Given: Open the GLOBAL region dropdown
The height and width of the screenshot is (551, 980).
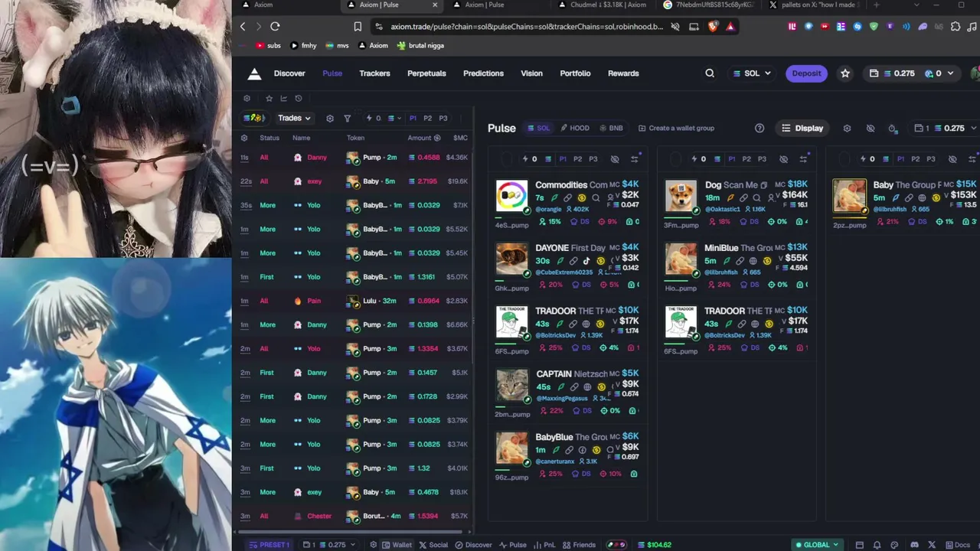Looking at the screenshot, I should pos(817,545).
